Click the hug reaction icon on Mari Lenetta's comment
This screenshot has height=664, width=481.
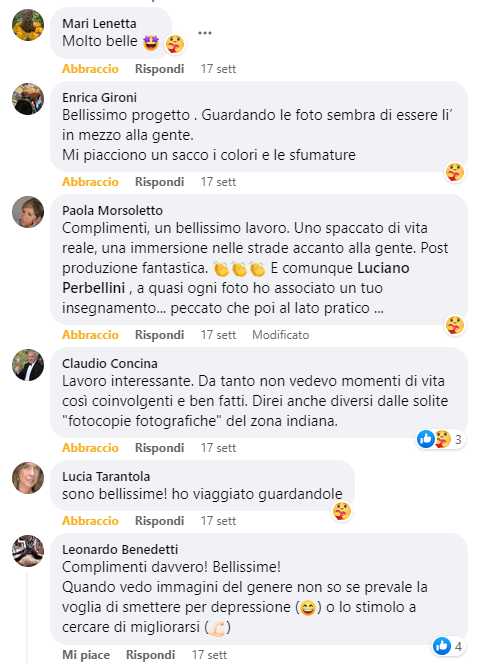point(175,44)
